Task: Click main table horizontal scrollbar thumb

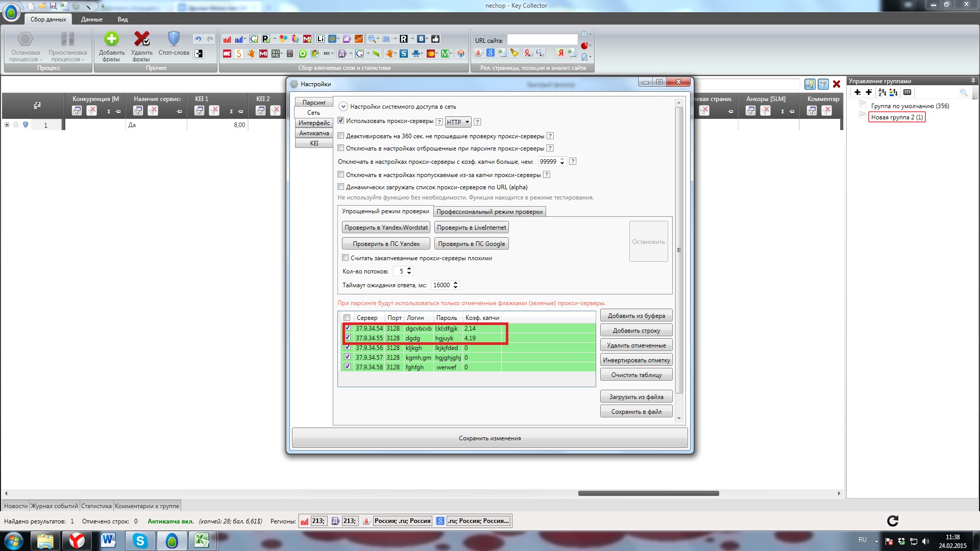Action: (648, 493)
